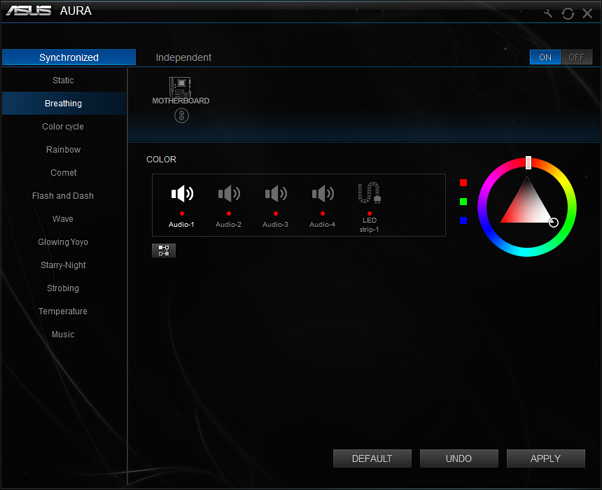This screenshot has height=490, width=602.
Task: Click the Motherboard device icon
Action: pyautogui.click(x=181, y=88)
